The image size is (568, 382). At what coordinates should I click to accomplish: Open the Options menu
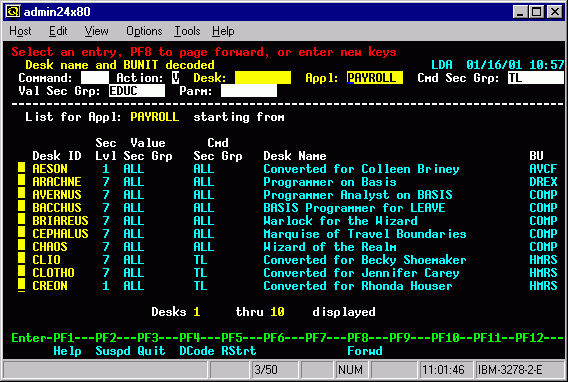[x=144, y=31]
